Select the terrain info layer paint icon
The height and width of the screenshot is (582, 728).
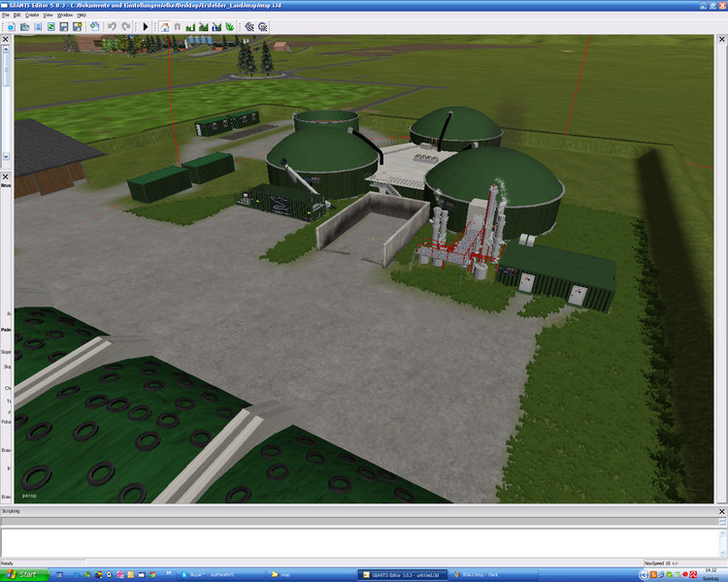216,27
